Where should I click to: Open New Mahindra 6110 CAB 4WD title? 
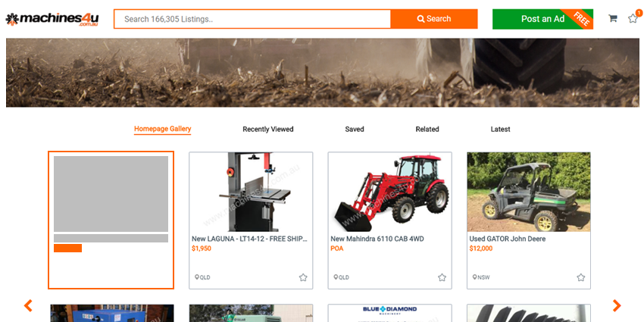tap(377, 239)
